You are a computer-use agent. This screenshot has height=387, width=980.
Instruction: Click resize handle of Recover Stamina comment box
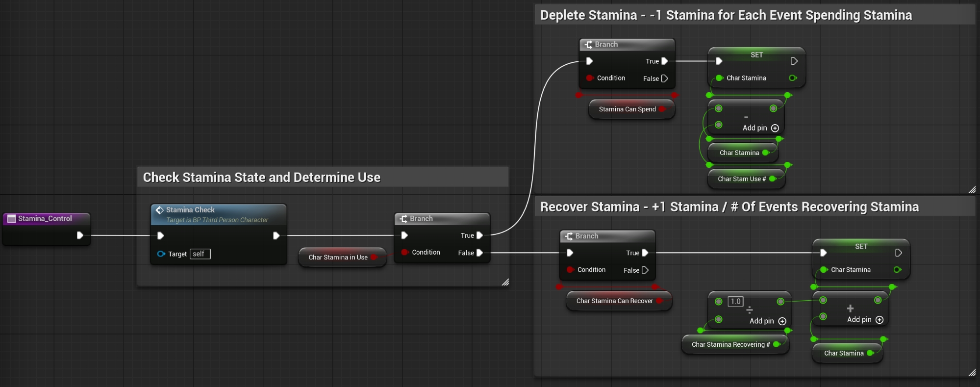click(x=972, y=373)
